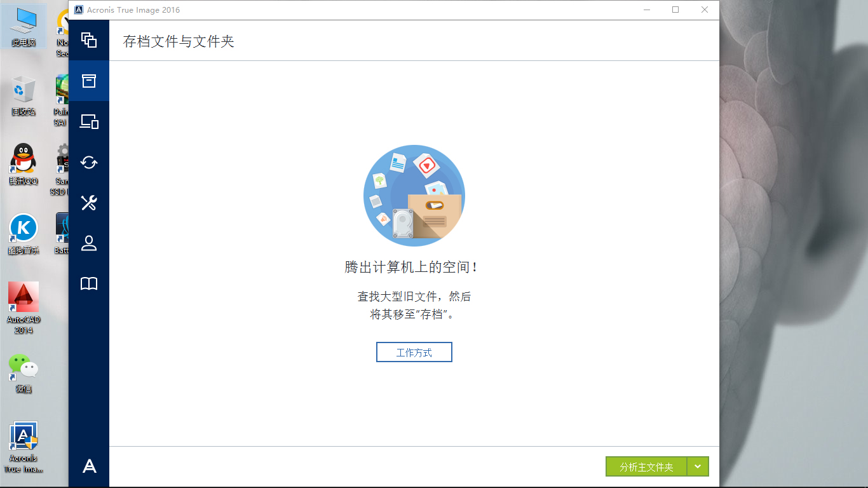The height and width of the screenshot is (488, 868).
Task: Open the Backup section in sidebar
Action: [x=89, y=40]
